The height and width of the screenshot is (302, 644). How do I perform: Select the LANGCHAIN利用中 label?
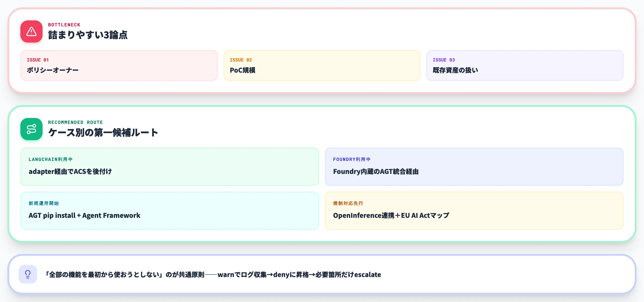click(50, 159)
